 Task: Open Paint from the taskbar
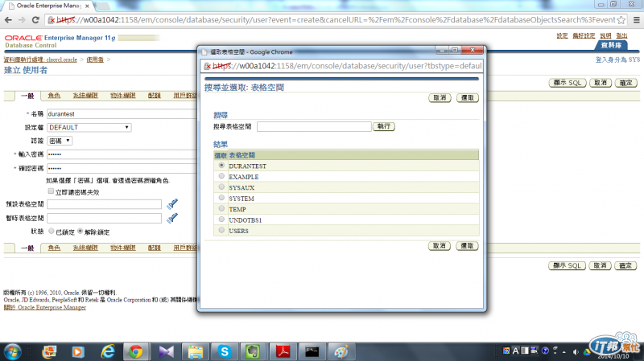pos(341,351)
